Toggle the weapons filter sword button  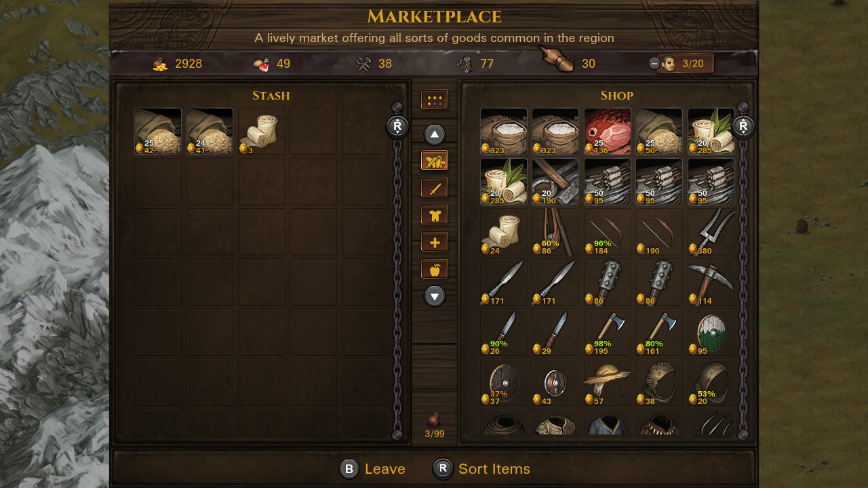[435, 188]
